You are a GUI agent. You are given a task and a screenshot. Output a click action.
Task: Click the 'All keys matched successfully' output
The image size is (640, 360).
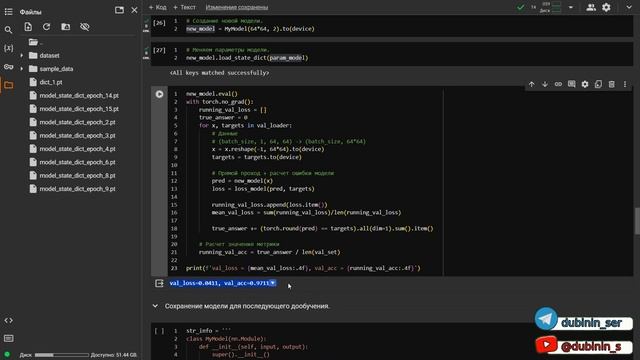[220, 73]
